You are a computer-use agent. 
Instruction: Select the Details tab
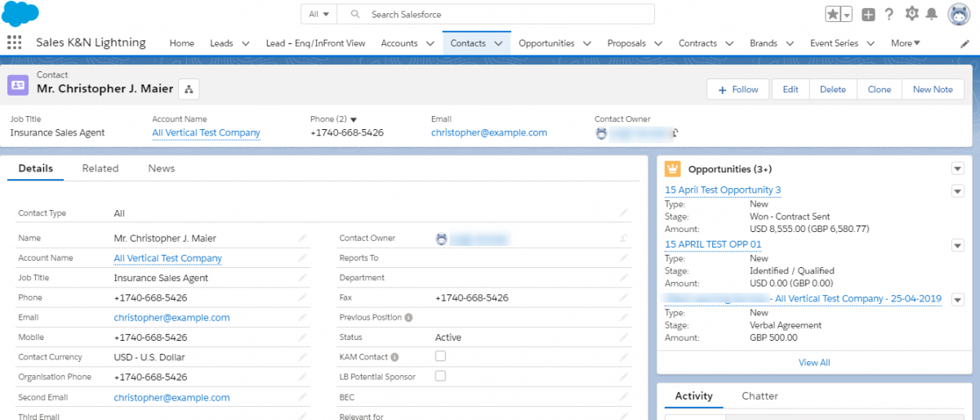coord(36,168)
